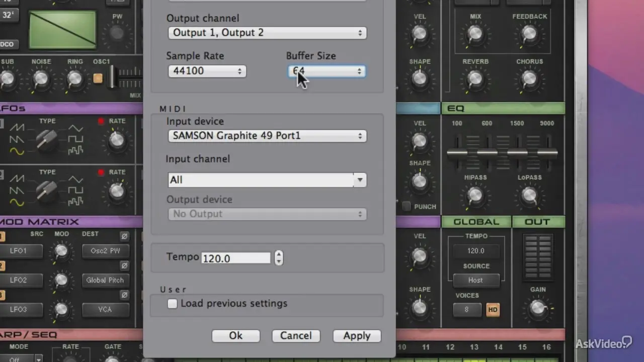644x362 pixels.
Task: Click the RING modulation knob
Action: 75,78
